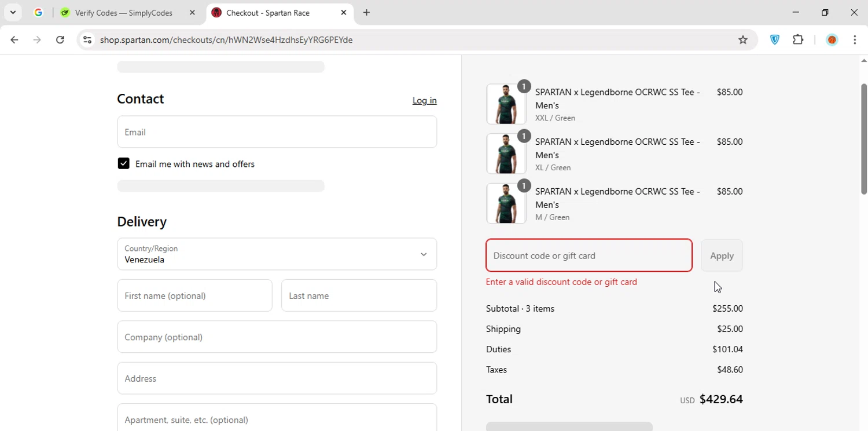Click the Log in link

(x=424, y=101)
